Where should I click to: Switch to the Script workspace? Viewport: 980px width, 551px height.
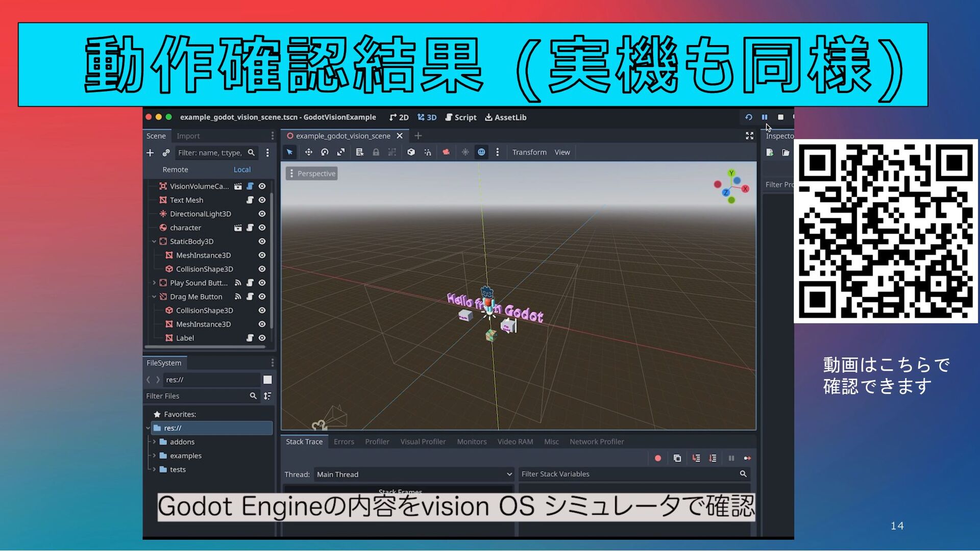coord(460,117)
